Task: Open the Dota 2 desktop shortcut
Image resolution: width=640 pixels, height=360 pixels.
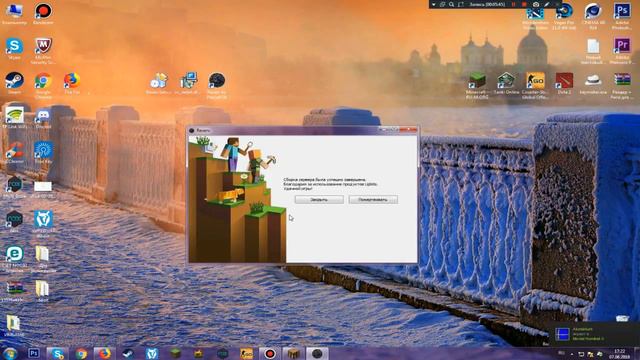Action: click(x=564, y=82)
